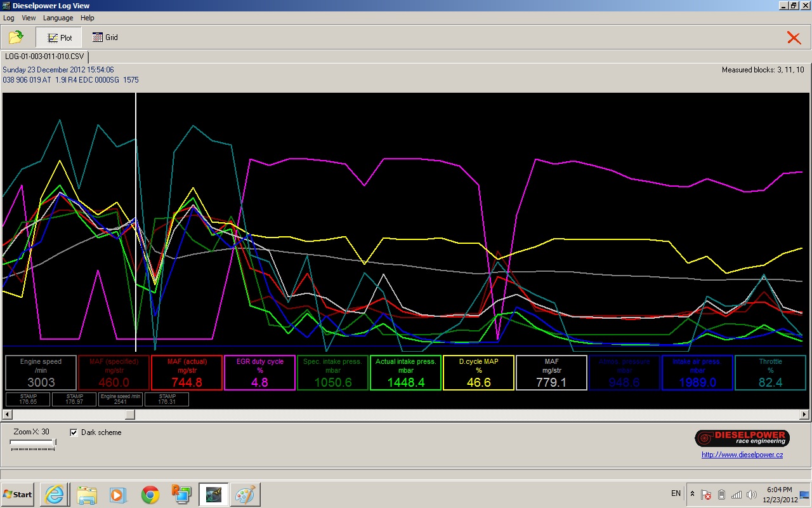This screenshot has width=812, height=508.
Task: Open Windows Media Player from the taskbar
Action: click(x=119, y=494)
